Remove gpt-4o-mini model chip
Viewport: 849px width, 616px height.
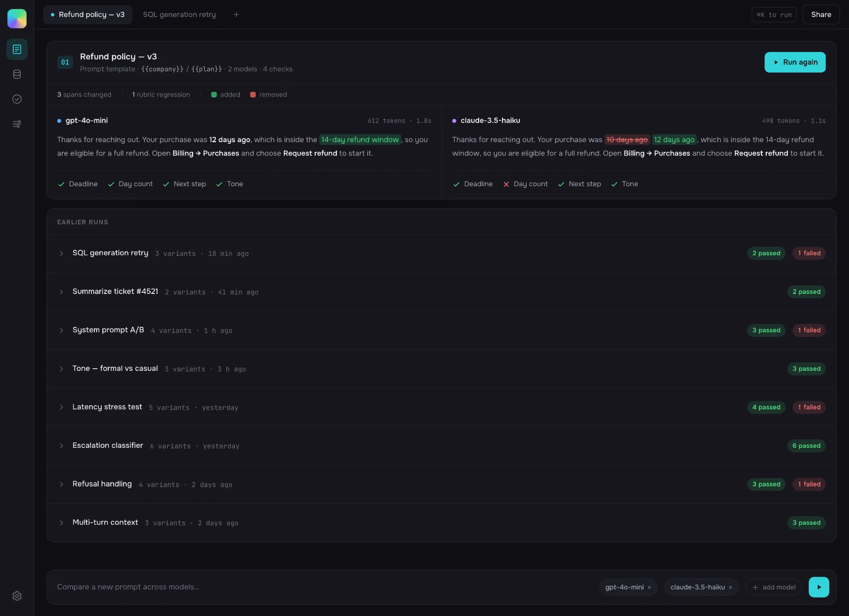(649, 587)
